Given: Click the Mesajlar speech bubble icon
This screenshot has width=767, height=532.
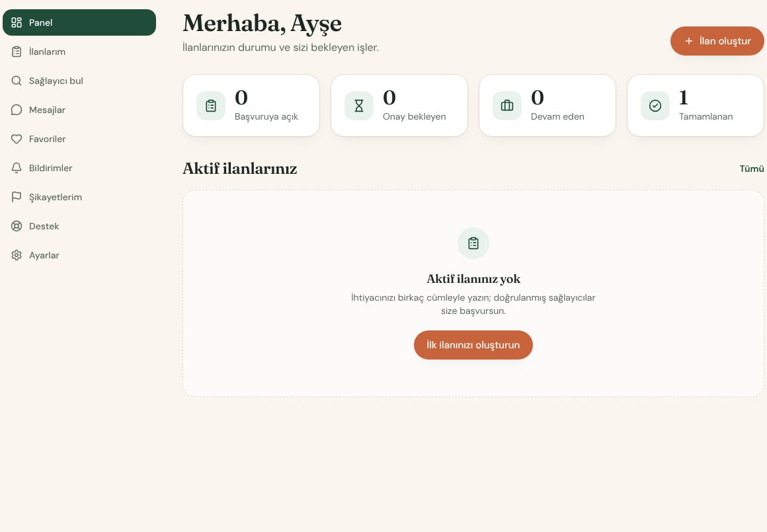Looking at the screenshot, I should point(17,110).
